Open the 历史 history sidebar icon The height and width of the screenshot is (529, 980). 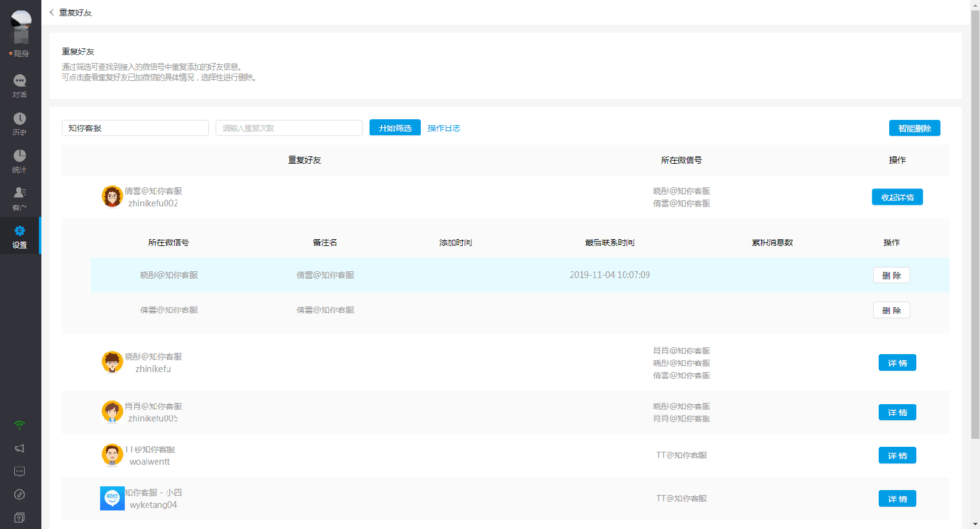pos(20,124)
